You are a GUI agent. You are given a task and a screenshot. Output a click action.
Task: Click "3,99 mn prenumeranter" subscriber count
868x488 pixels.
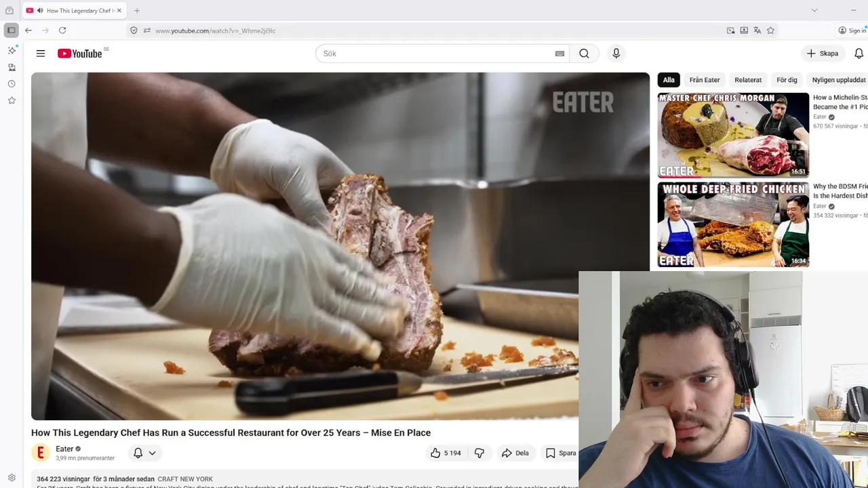click(x=85, y=458)
